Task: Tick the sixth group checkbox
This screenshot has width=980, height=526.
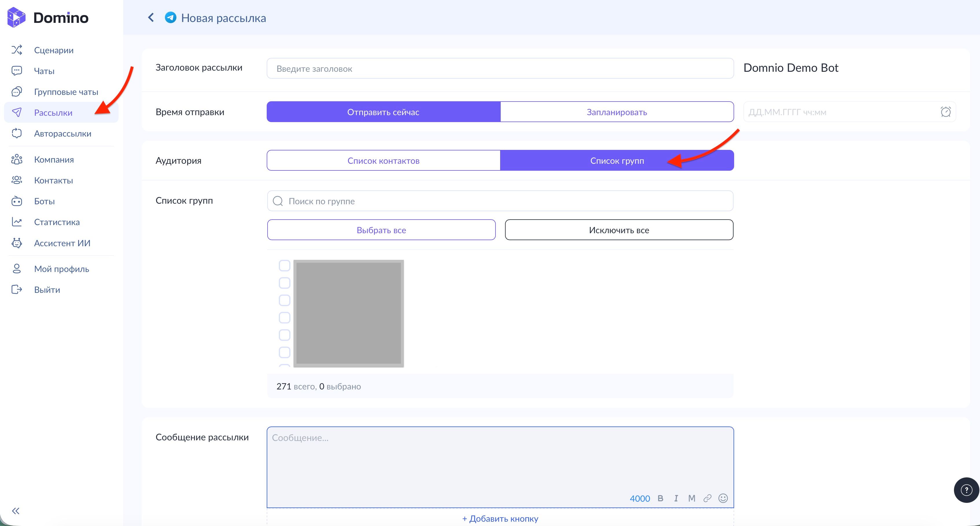Action: click(285, 352)
